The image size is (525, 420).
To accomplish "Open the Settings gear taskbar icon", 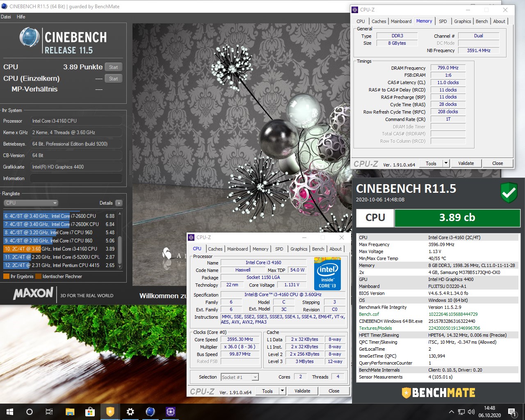I will coord(130,412).
